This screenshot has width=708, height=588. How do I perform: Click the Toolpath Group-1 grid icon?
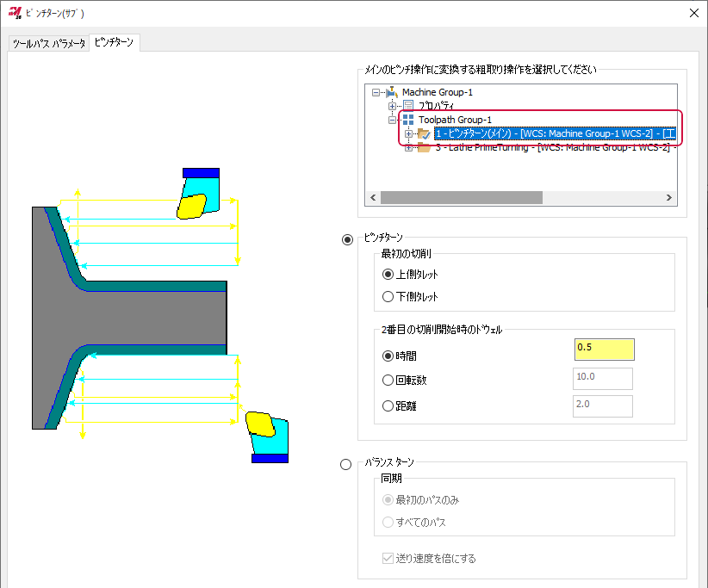pyautogui.click(x=408, y=119)
